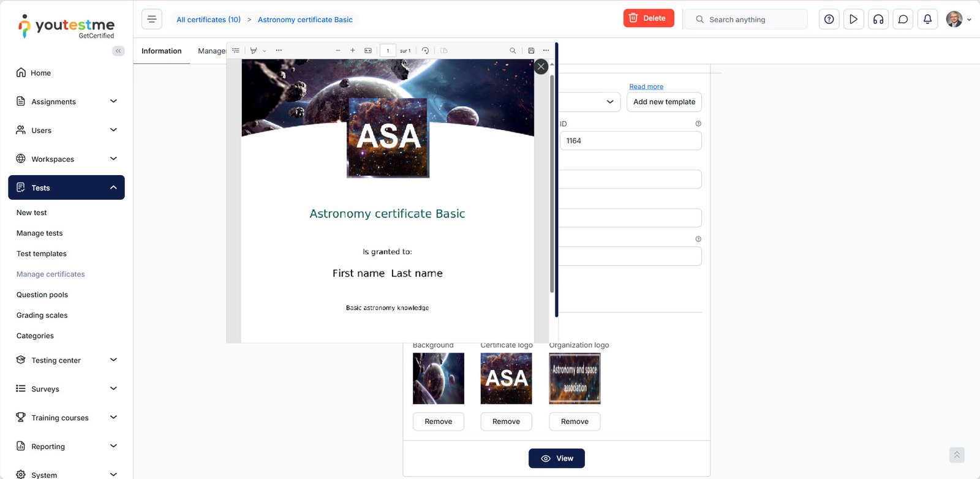This screenshot has height=479, width=980.
Task: Delete the certificate
Action: click(x=649, y=18)
